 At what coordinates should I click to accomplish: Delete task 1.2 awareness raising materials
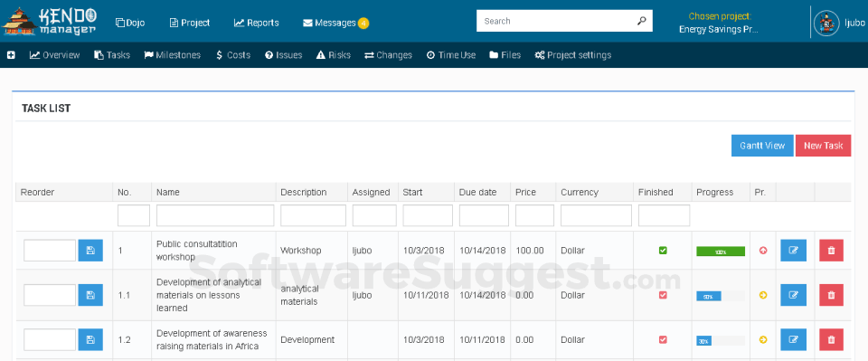click(x=831, y=339)
